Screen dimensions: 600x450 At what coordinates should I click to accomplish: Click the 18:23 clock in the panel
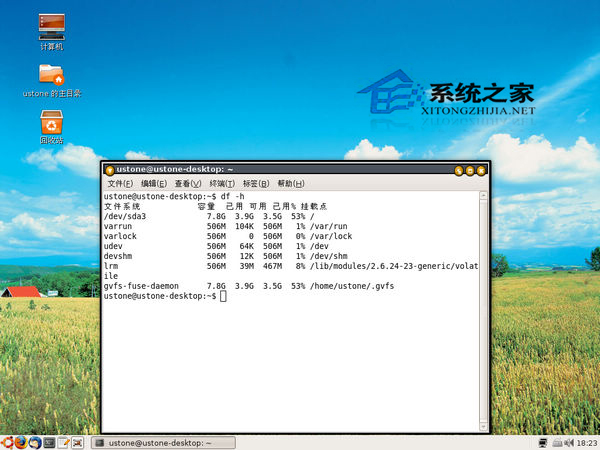pyautogui.click(x=587, y=442)
